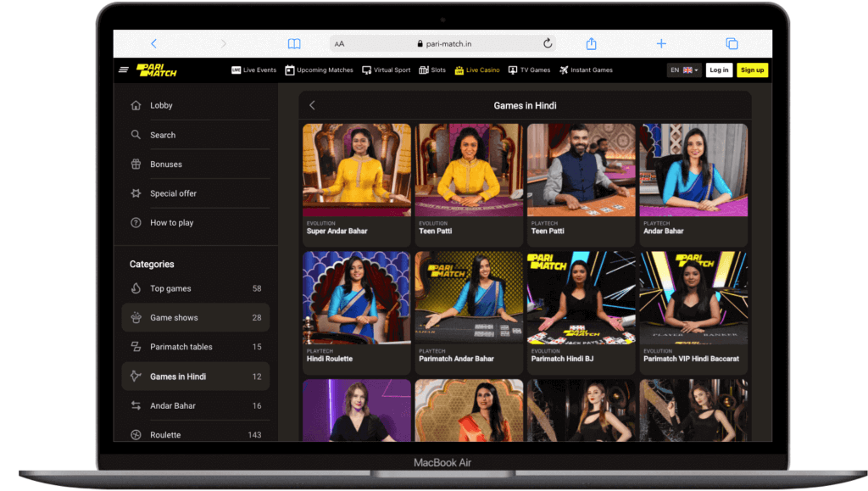868x491 pixels.
Task: Open Parimatch Andar Bahar thumbnail
Action: point(469,298)
